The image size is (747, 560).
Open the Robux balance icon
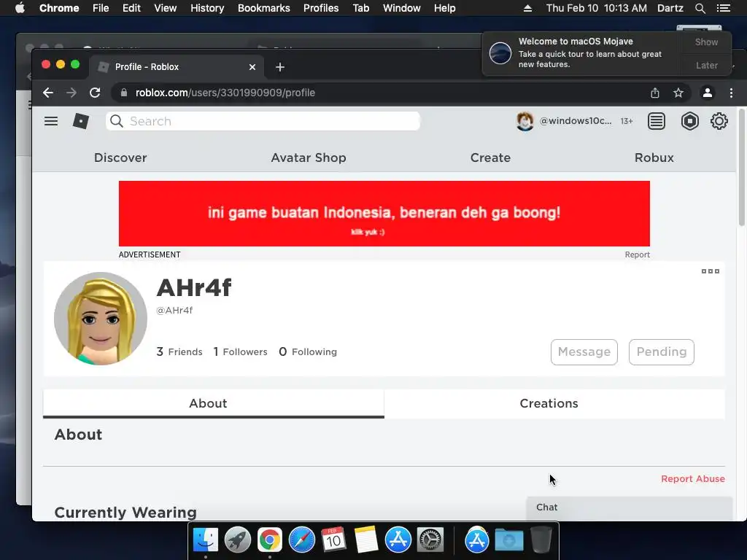pyautogui.click(x=690, y=122)
